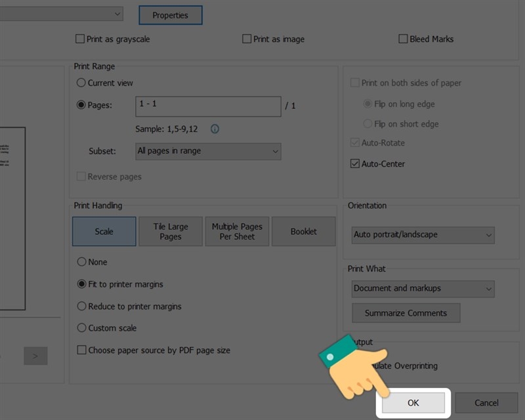Enable Simulate Overprinting
This screenshot has width=525, height=420.
(354, 366)
